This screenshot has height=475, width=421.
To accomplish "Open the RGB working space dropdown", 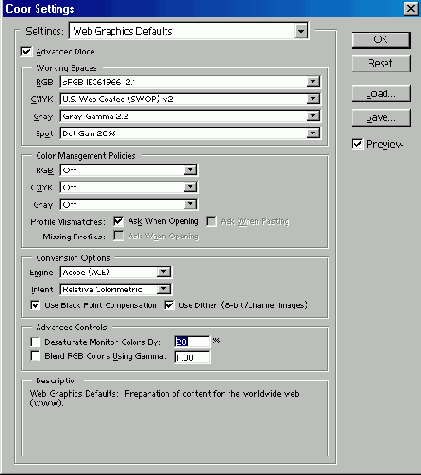I will click(x=190, y=82).
